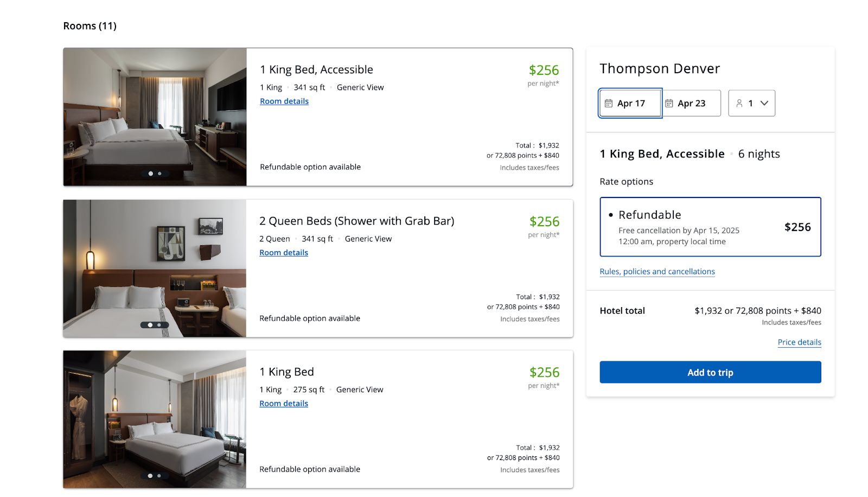Open the Apr 23 check-out date picker

(691, 103)
